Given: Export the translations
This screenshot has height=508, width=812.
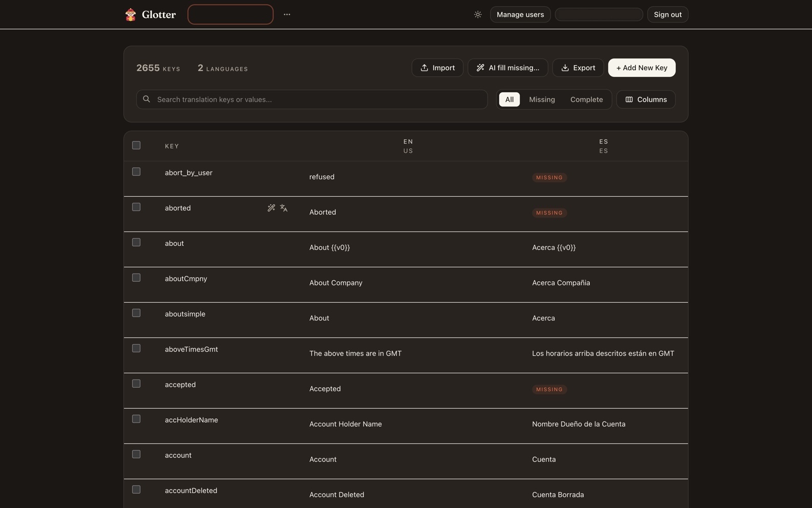Looking at the screenshot, I should pyautogui.click(x=578, y=68).
